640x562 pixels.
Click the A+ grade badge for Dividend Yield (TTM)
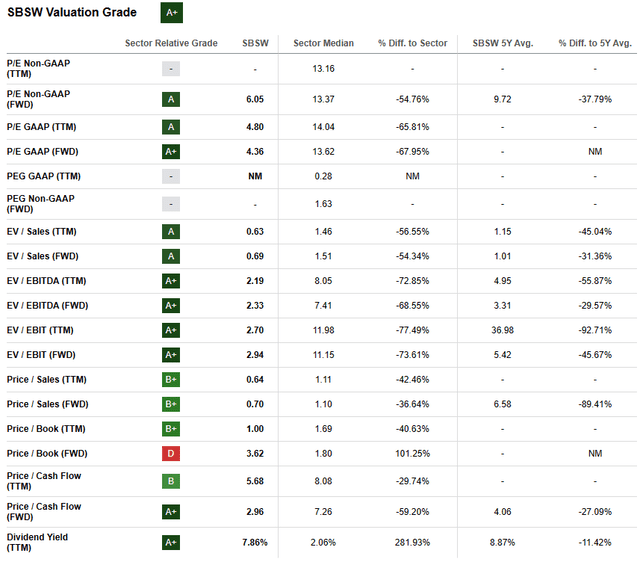click(x=171, y=542)
